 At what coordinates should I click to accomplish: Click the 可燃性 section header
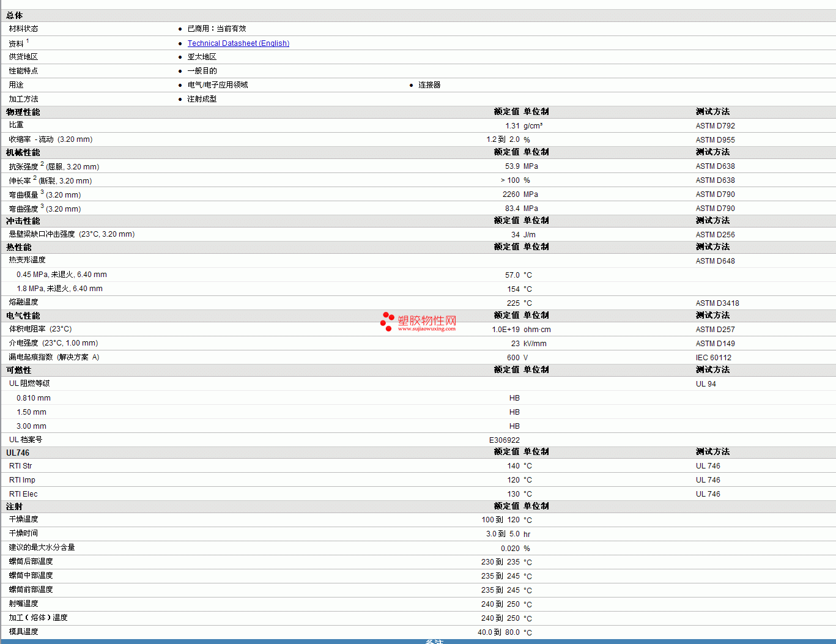[x=19, y=370]
